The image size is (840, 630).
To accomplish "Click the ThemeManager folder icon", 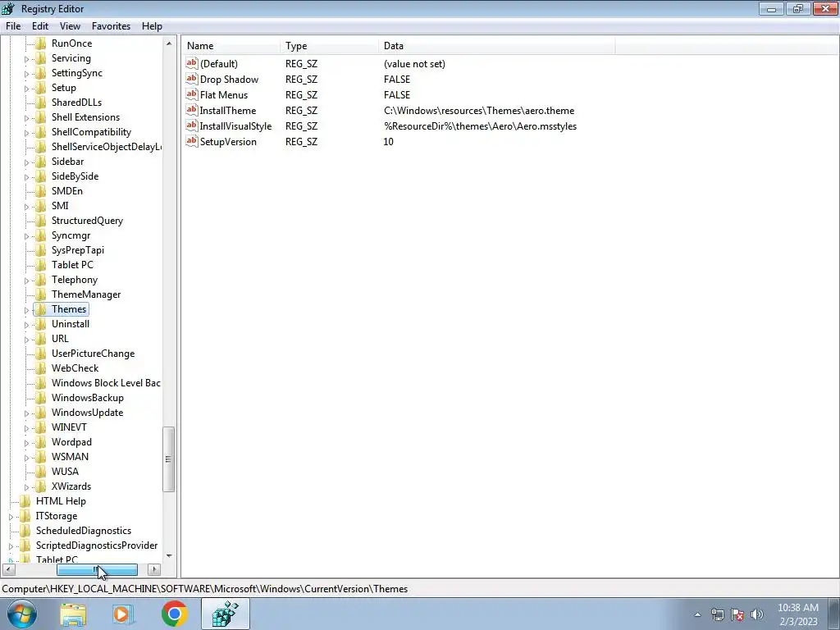I will [x=41, y=294].
